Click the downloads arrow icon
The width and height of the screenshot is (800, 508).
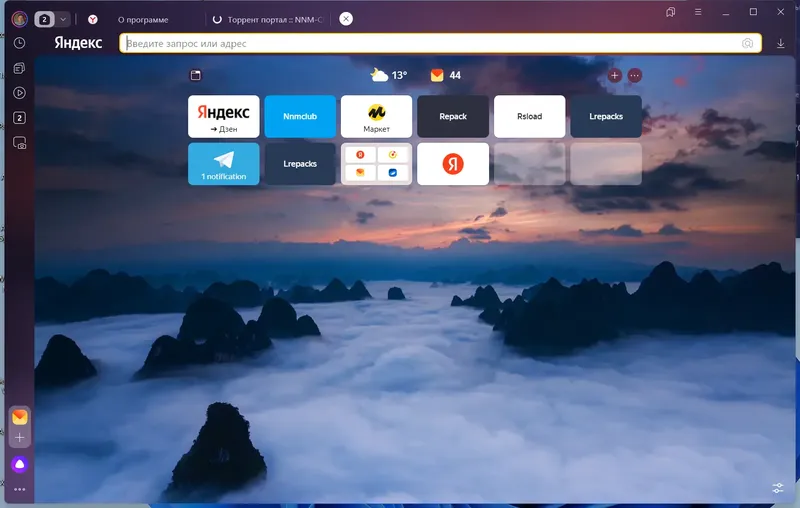(x=780, y=44)
